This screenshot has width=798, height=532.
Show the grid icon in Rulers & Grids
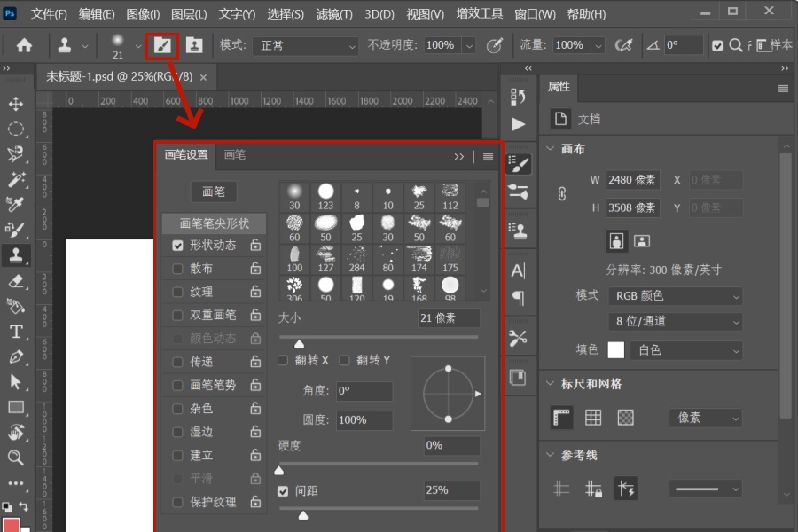pos(593,418)
